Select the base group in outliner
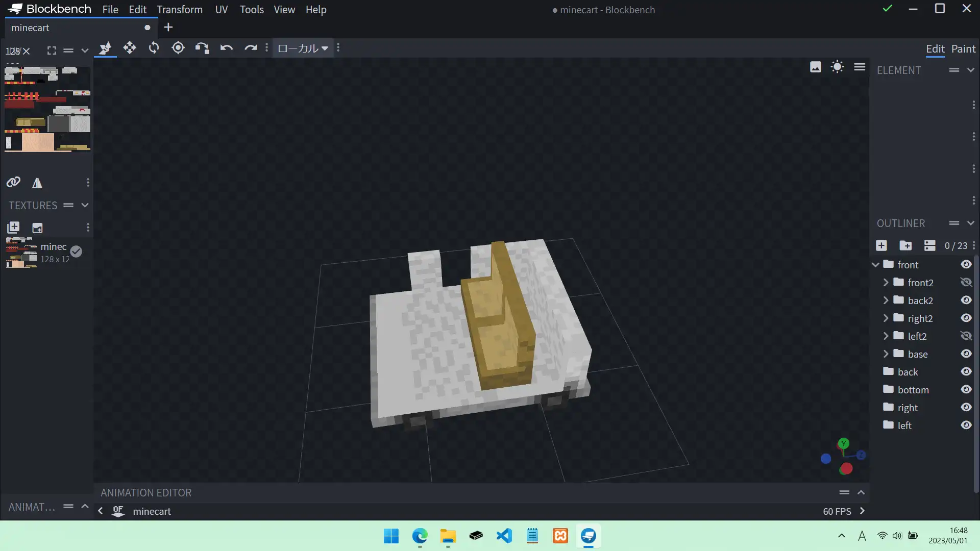The height and width of the screenshot is (551, 980). 917,354
